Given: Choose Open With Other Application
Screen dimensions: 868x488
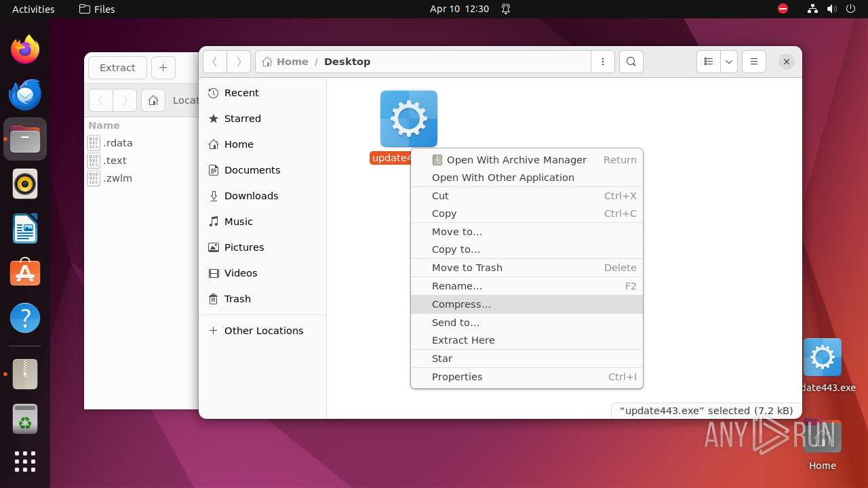Looking at the screenshot, I should click(527, 178).
